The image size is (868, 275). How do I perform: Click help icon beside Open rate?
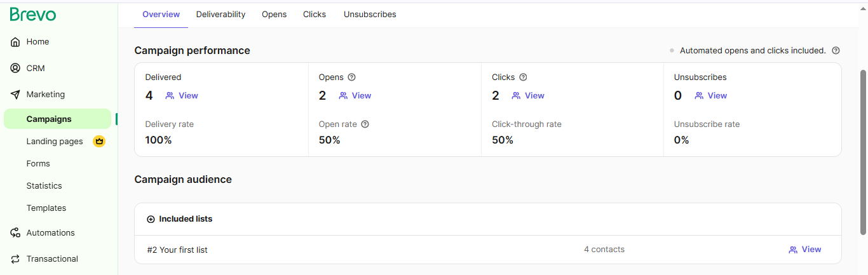(365, 124)
